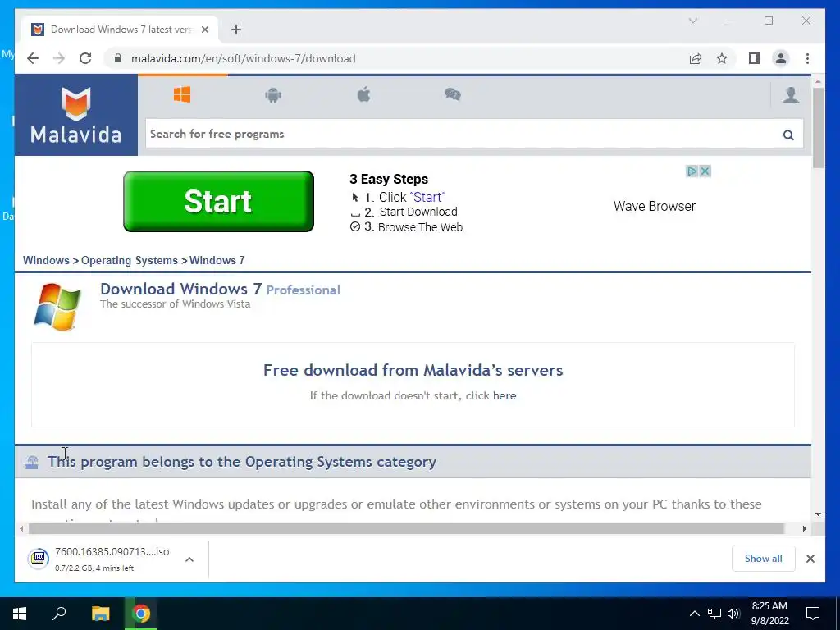Click the padlock site info icon
Screen dimensions: 840x630
tap(118, 58)
